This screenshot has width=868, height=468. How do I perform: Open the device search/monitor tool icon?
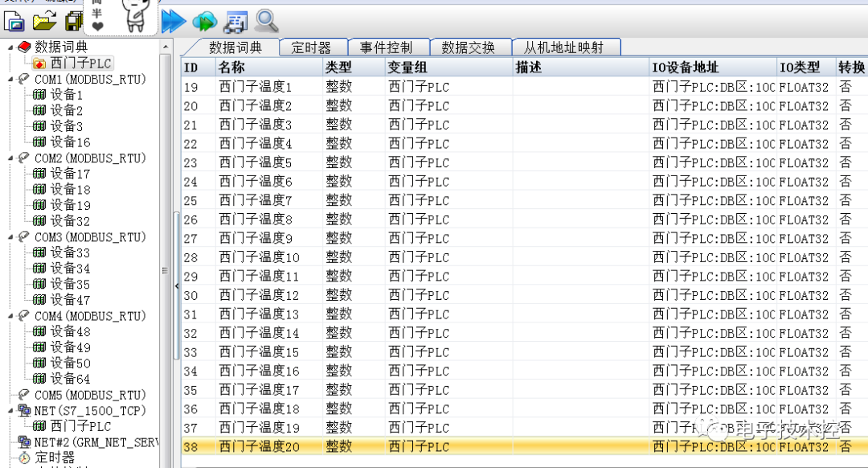coord(235,22)
